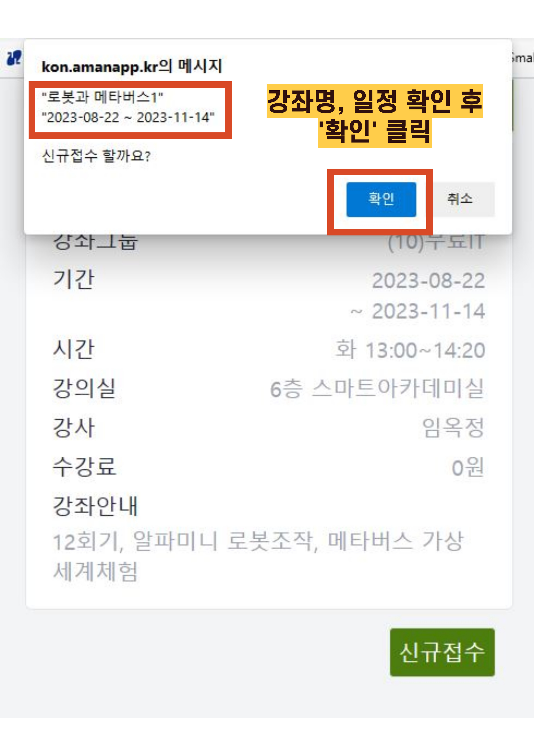Image resolution: width=534 pixels, height=756 pixels.
Task: Click the 신규접수 할까요? question text
Action: (96, 156)
